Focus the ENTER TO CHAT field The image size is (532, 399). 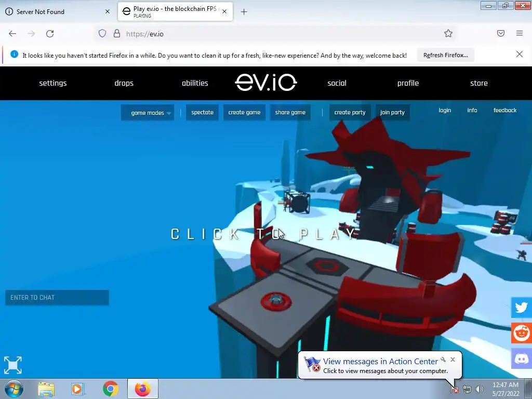(x=57, y=298)
